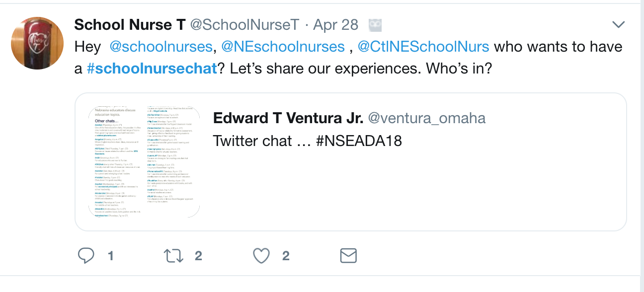Click the owl icon beside Apr 28
644x292 pixels.
tap(375, 25)
